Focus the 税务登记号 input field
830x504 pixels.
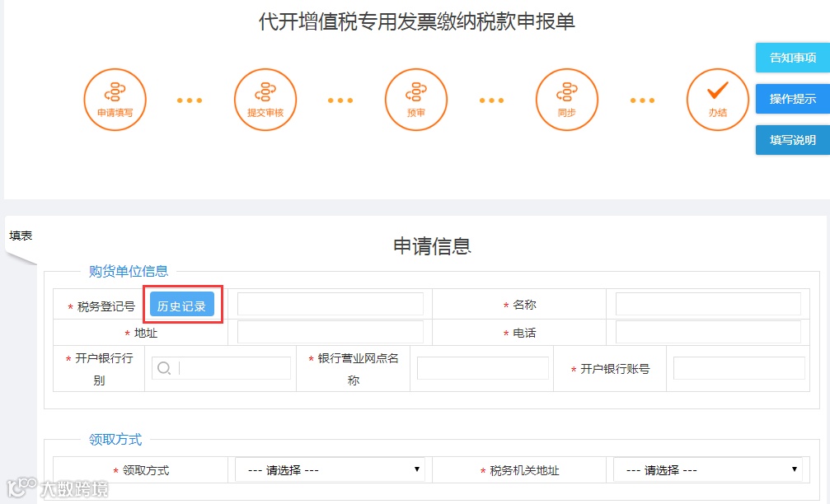[x=331, y=304]
